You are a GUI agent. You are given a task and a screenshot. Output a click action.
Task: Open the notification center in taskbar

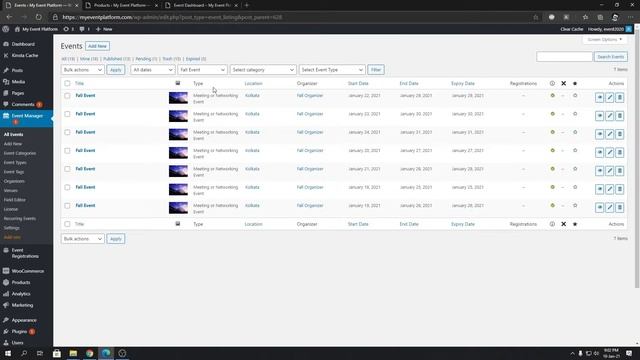point(629,353)
